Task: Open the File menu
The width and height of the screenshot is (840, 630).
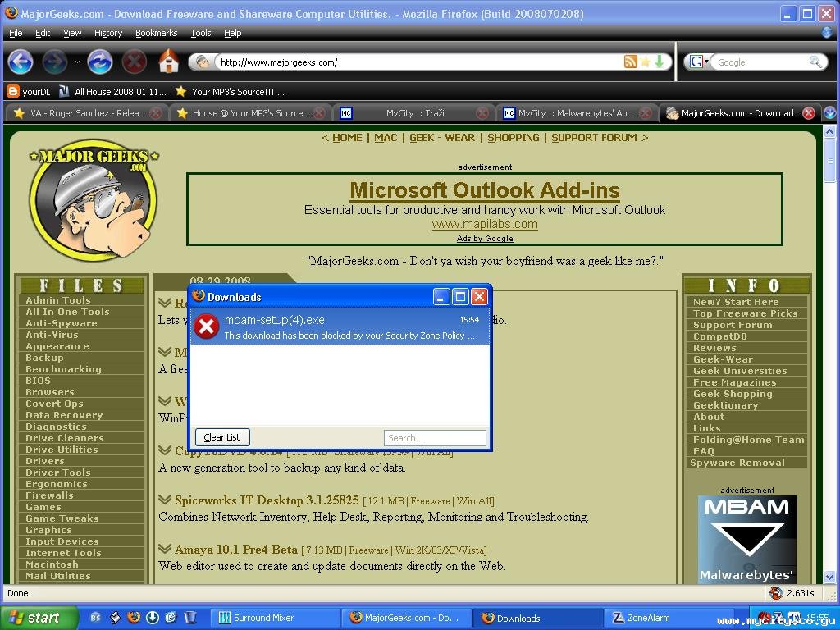Action: 16,33
